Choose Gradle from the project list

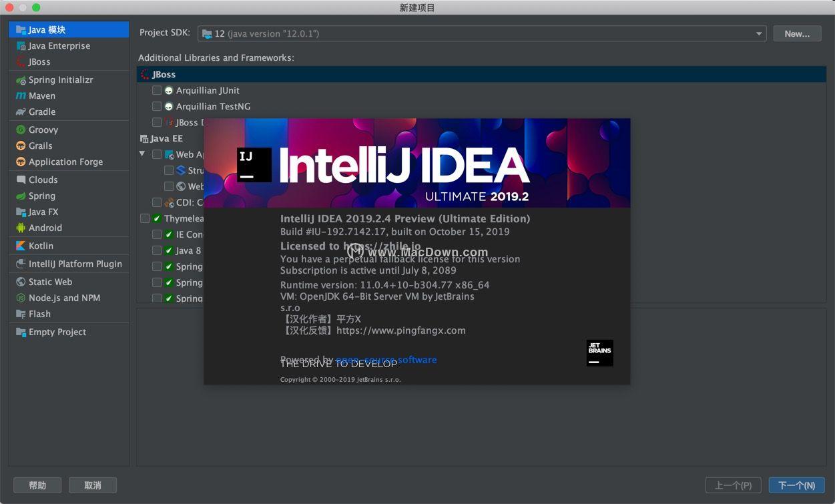point(69,111)
